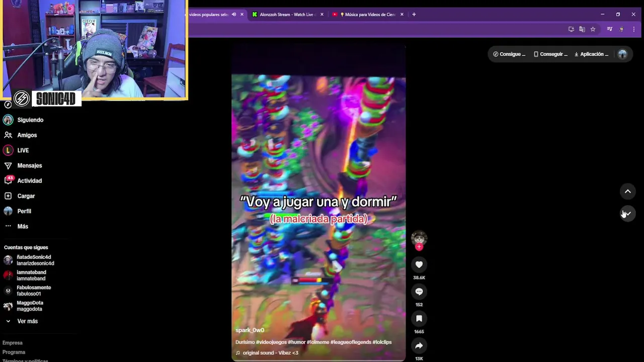
Task: Open profile avatar menu at top right
Action: 622,54
